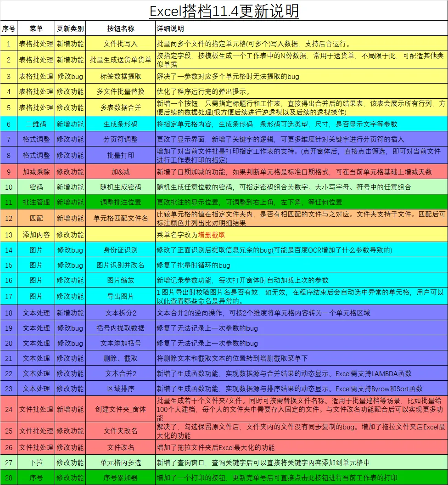Select row number 13 cell
This screenshot has height=485, width=448.
coord(9,234)
